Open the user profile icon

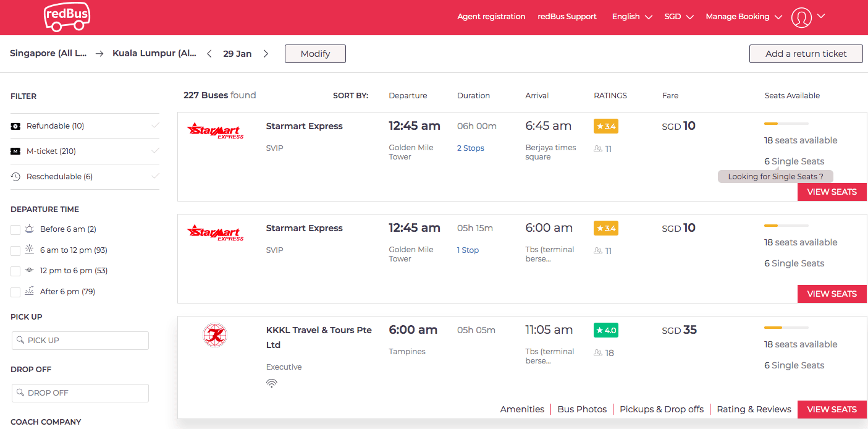(801, 17)
